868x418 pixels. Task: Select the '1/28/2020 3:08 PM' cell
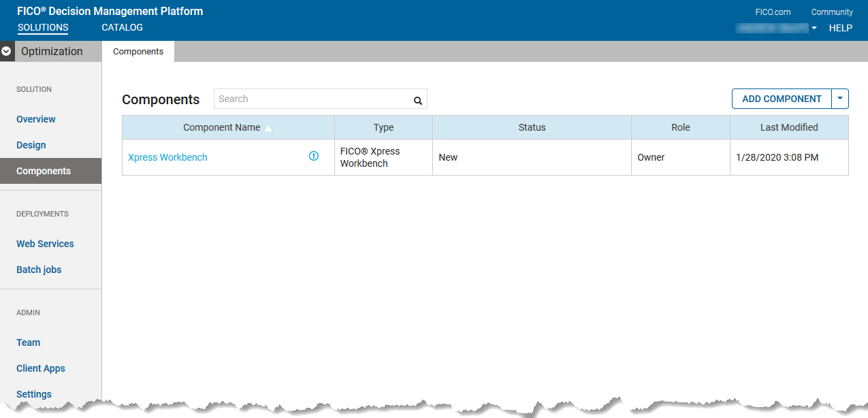(789, 157)
